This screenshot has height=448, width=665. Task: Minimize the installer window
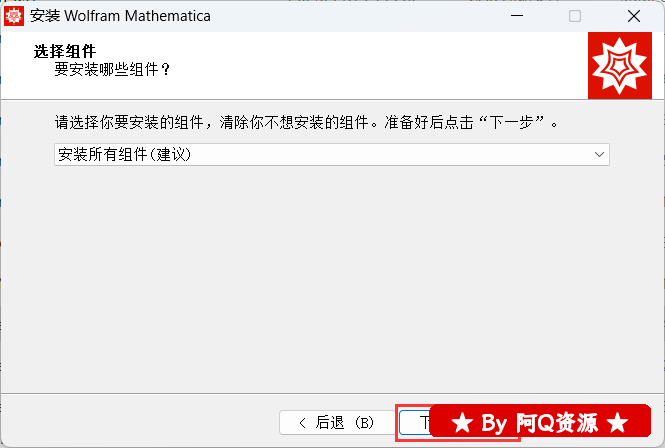517,16
